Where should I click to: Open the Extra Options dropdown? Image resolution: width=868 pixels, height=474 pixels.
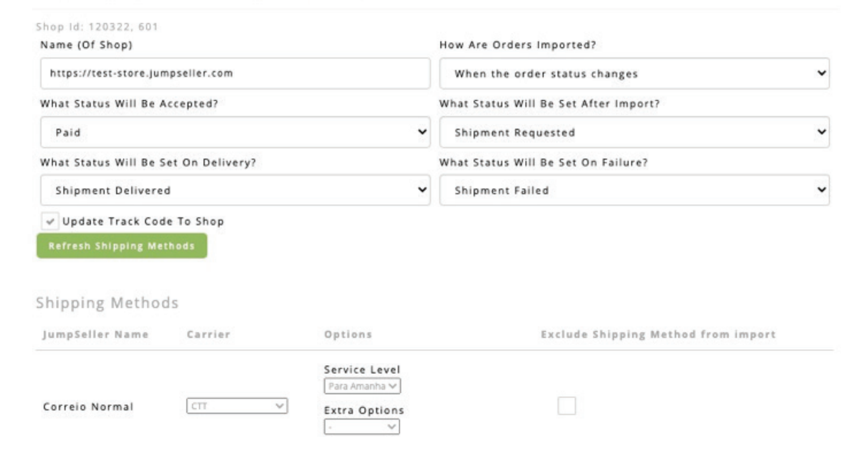click(362, 427)
